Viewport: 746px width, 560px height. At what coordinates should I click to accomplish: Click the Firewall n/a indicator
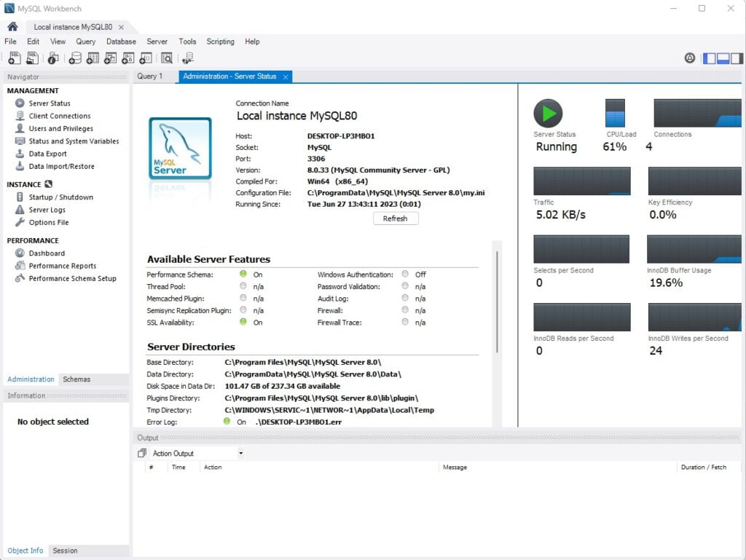(x=405, y=310)
